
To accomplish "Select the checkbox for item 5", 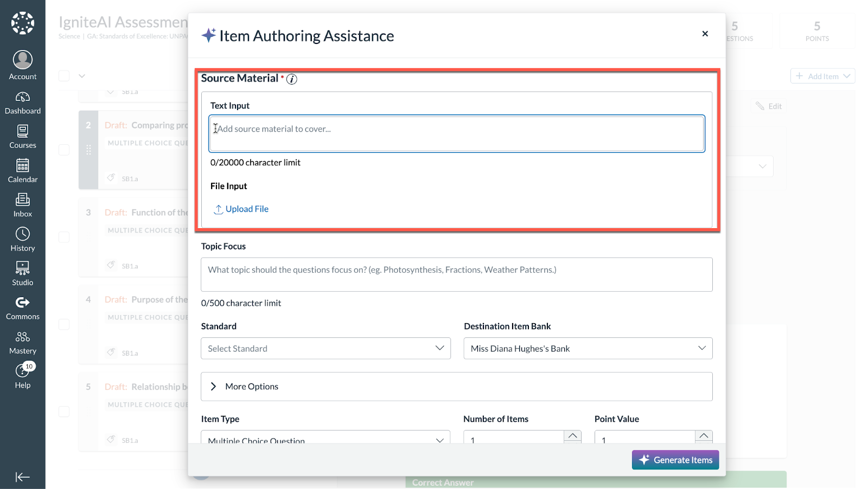I will click(64, 411).
